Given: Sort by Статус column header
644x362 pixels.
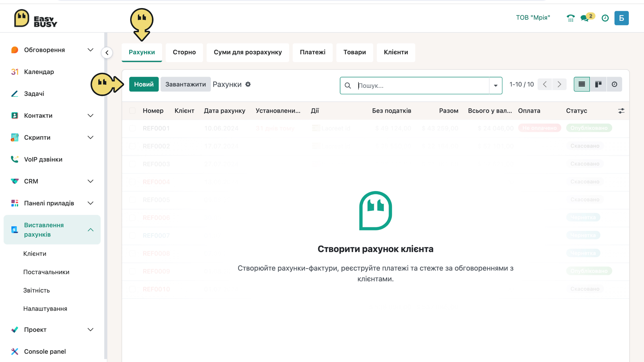Looking at the screenshot, I should click(x=577, y=111).
